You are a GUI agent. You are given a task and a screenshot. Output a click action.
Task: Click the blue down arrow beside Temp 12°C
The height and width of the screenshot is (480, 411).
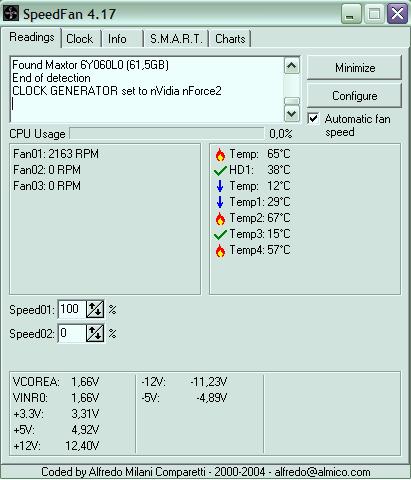click(220, 186)
